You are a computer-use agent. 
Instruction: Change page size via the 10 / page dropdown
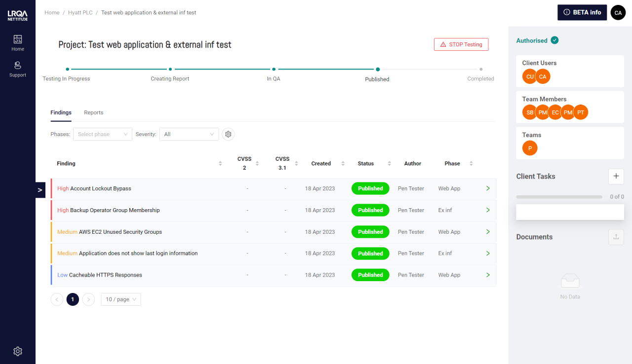click(120, 299)
